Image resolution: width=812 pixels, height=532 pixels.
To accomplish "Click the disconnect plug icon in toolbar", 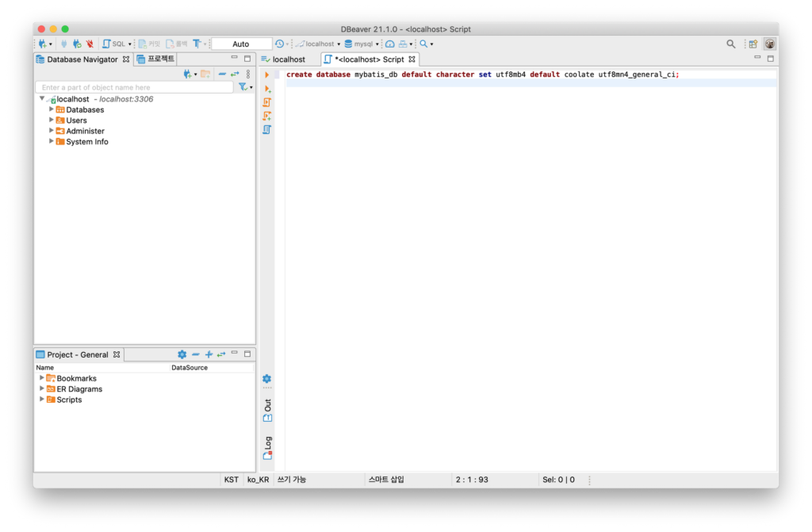I will 90,44.
